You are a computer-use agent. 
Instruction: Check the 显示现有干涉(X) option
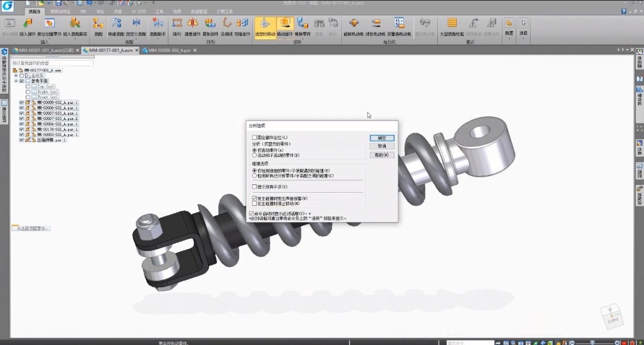(254, 186)
